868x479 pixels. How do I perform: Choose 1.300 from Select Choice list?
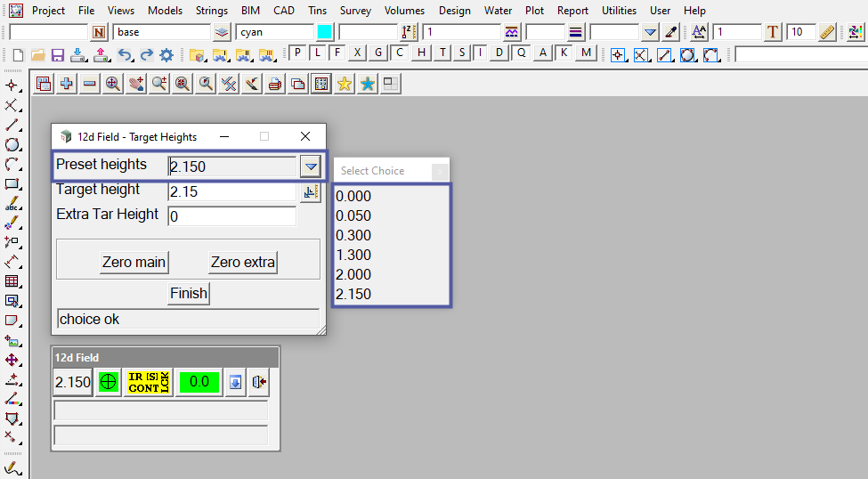point(353,255)
